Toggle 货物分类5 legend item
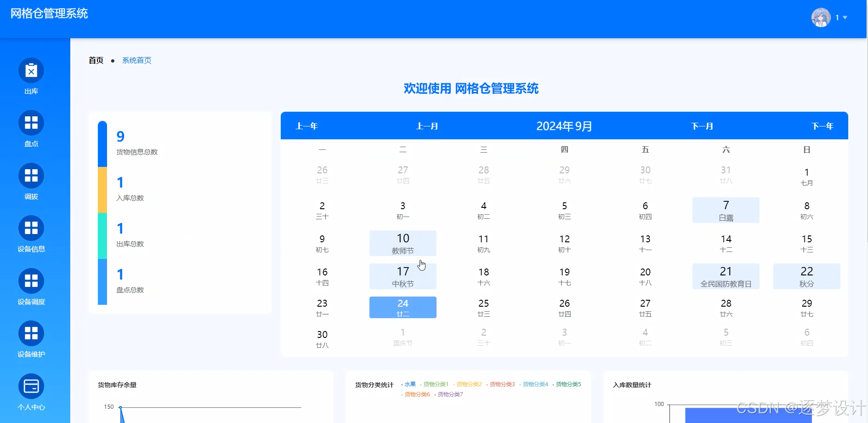 pyautogui.click(x=567, y=384)
